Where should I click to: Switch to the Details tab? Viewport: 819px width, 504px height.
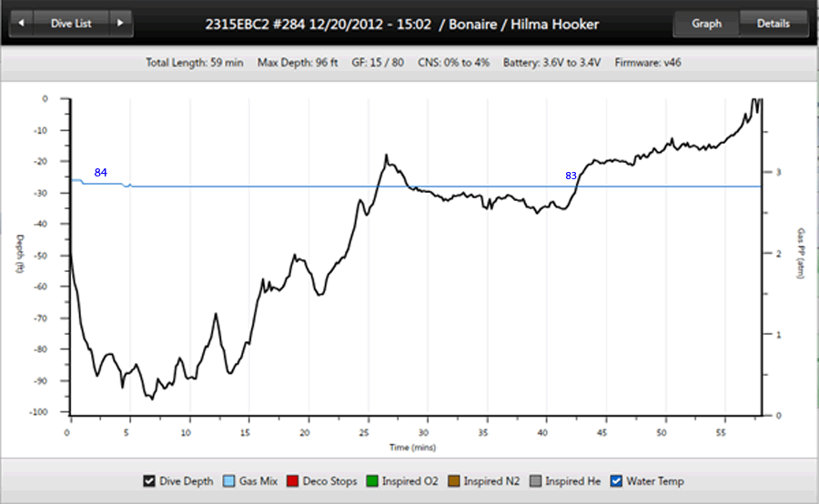773,24
